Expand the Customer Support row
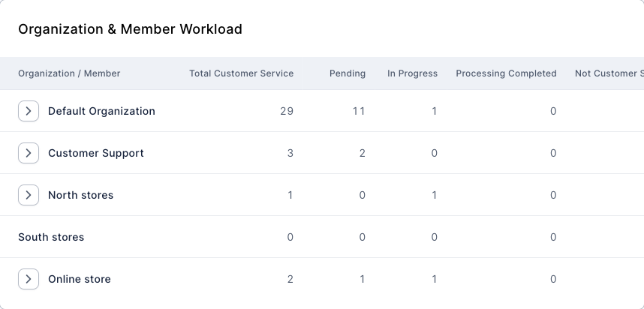Viewport: 644px width, 309px height. [x=29, y=153]
